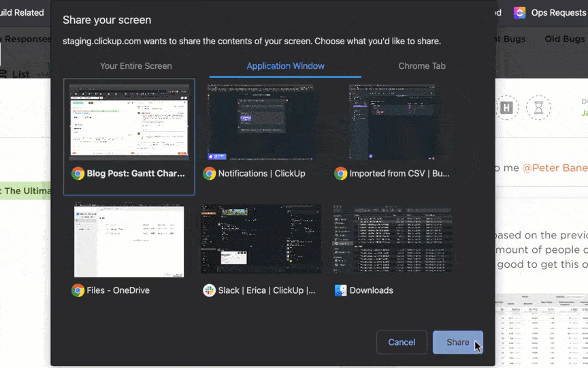
Task: Cancel the screen sharing dialog
Action: pyautogui.click(x=402, y=342)
